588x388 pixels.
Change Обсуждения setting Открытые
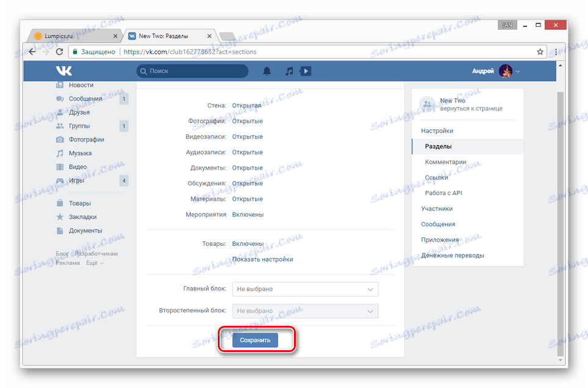point(248,184)
